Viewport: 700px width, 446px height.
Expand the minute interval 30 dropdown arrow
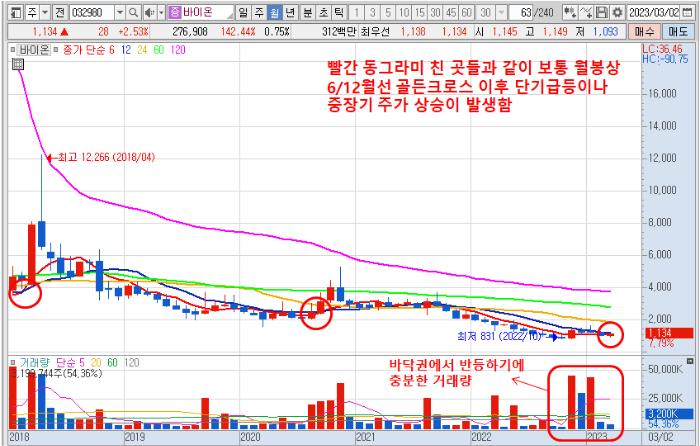pos(502,13)
